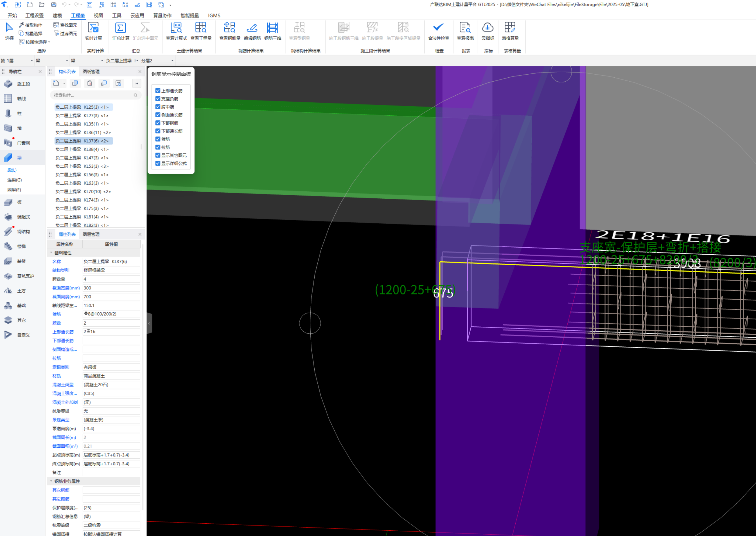This screenshot has height=536, width=756.
Task: Collapse side panels with handle arrow
Action: [149, 323]
